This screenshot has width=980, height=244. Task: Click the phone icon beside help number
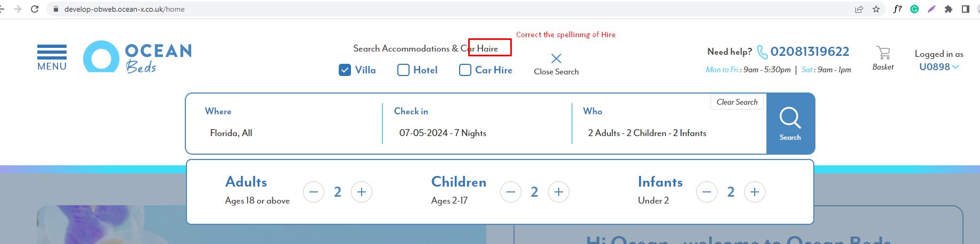point(762,52)
